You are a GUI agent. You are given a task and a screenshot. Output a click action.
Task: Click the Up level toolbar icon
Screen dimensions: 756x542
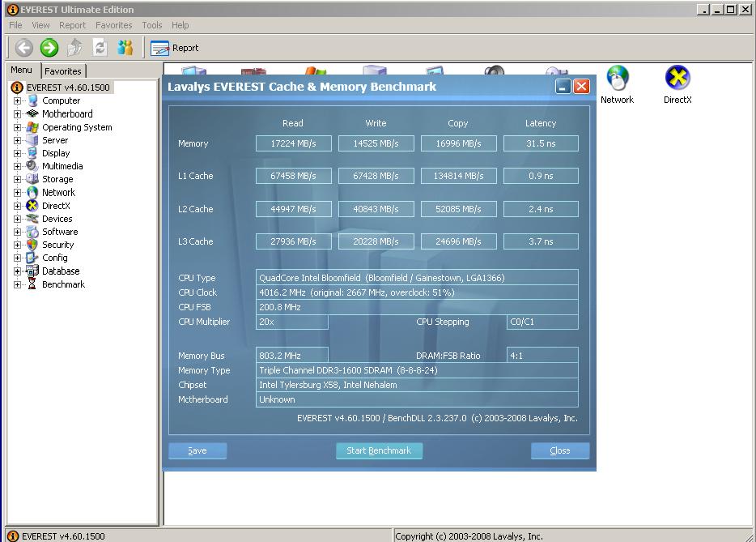tap(74, 48)
